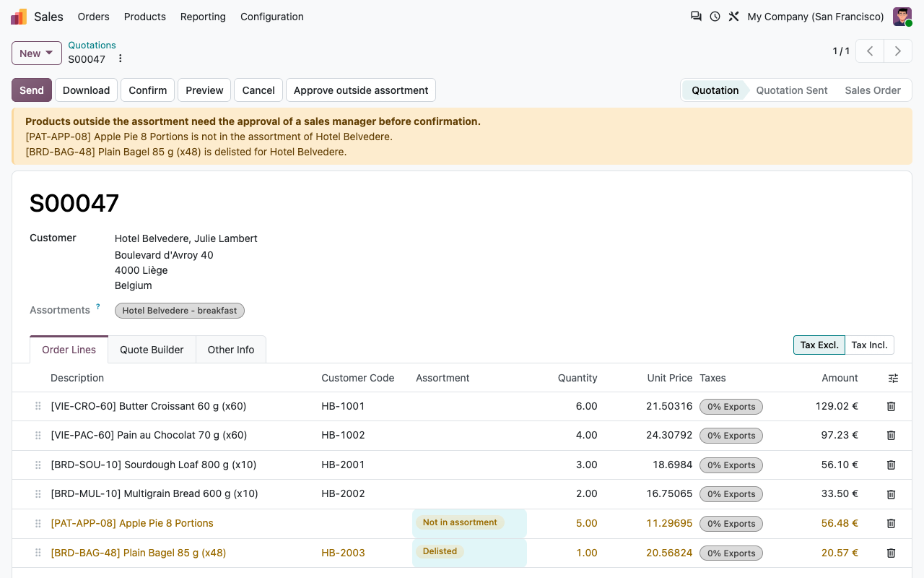Delete the Butter Croissant order line
This screenshot has height=578, width=924.
(x=891, y=407)
